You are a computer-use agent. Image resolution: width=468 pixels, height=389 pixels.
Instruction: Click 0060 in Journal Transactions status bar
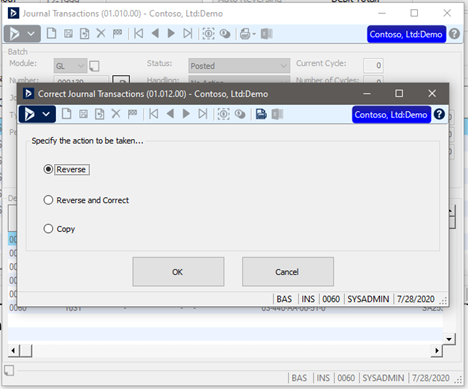(346, 378)
